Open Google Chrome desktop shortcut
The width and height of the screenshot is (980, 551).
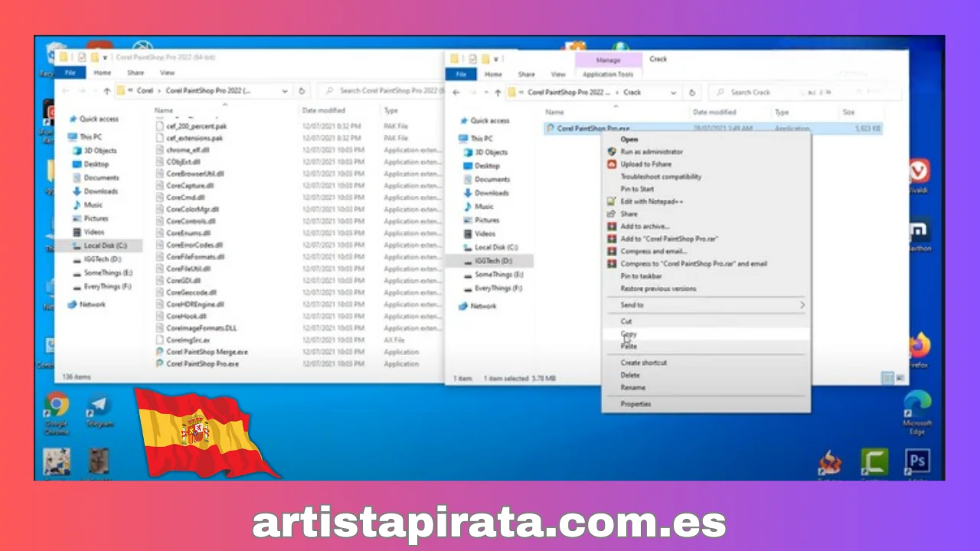(56, 414)
